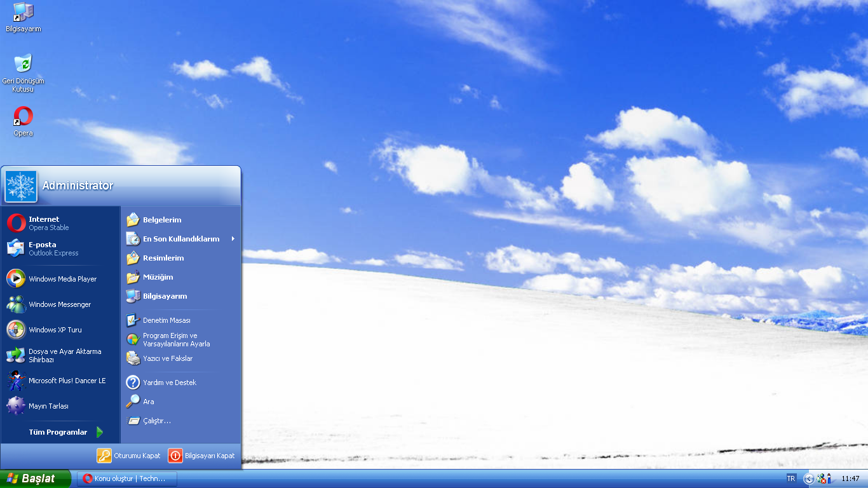Click the Dancer tray icon beside the clock
Screen dimensions: 868x488
click(x=829, y=478)
